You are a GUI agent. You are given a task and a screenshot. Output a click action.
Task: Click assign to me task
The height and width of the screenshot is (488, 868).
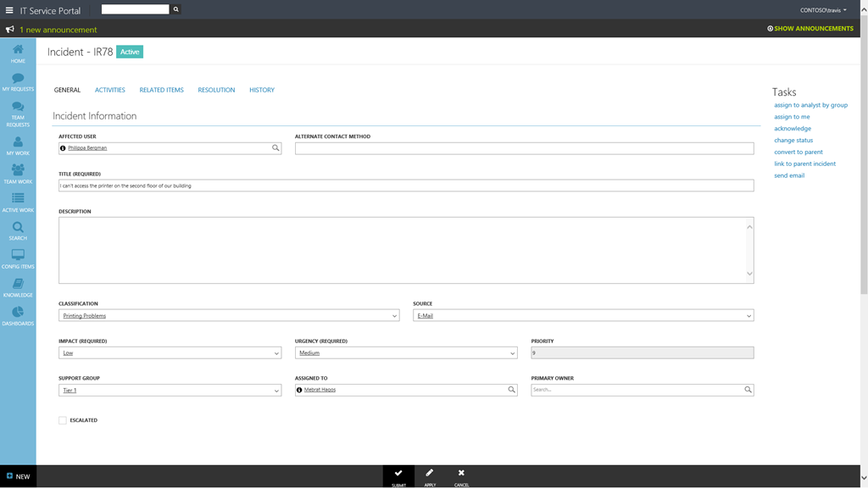(x=792, y=117)
